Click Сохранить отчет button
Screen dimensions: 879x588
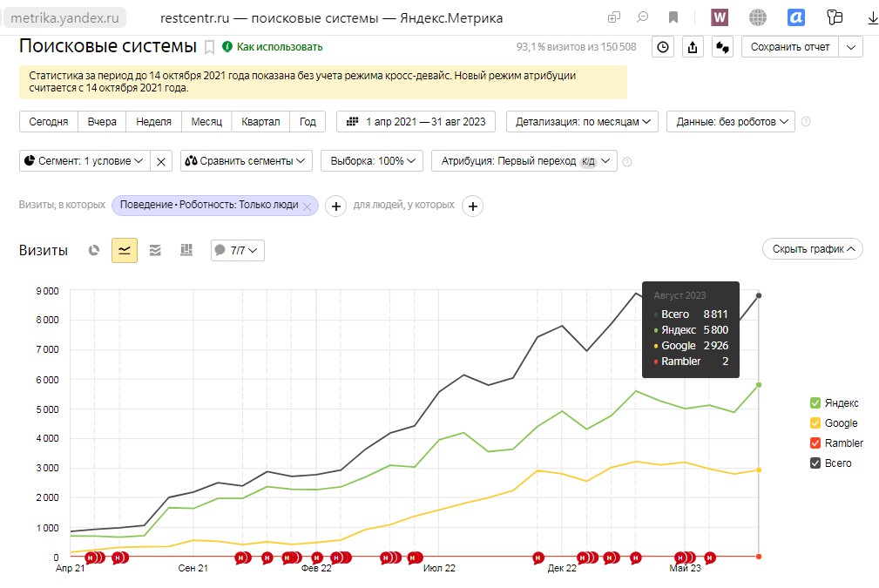(790, 47)
